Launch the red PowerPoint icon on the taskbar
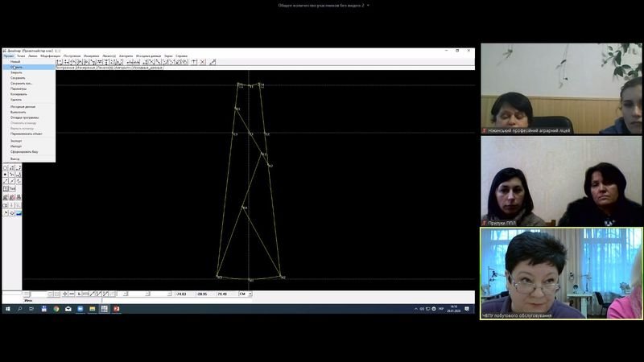This screenshot has height=362, width=644. [x=116, y=308]
